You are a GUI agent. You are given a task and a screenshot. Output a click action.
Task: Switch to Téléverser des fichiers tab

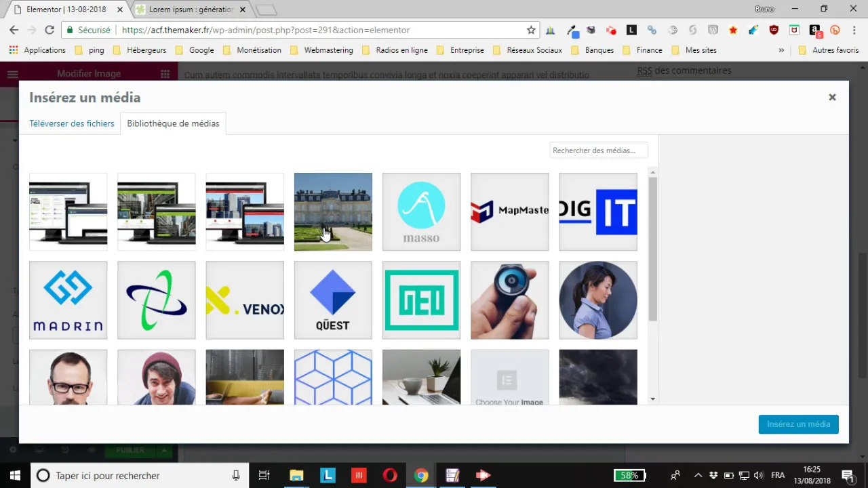[x=72, y=123]
